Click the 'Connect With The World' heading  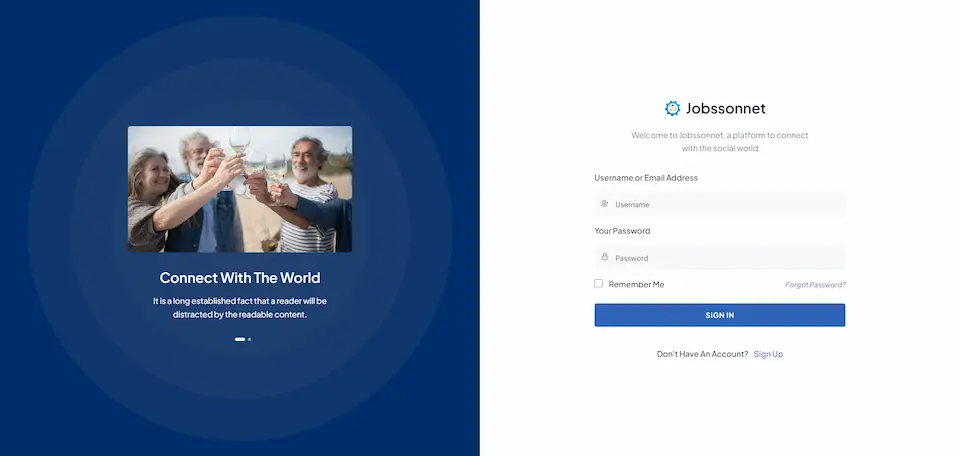(x=240, y=278)
